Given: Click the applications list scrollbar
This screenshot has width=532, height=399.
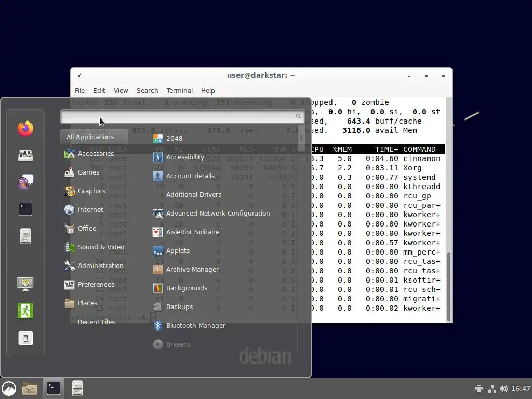Looking at the screenshot, I should point(301,138).
